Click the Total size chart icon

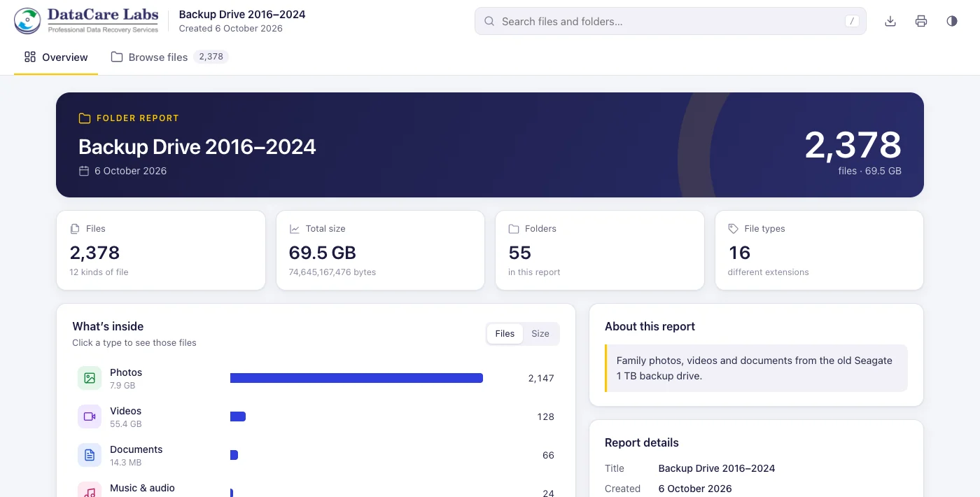[x=294, y=229]
